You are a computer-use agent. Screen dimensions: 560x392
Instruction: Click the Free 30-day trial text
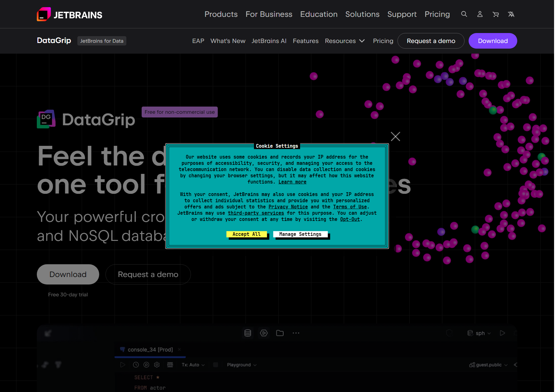point(68,294)
